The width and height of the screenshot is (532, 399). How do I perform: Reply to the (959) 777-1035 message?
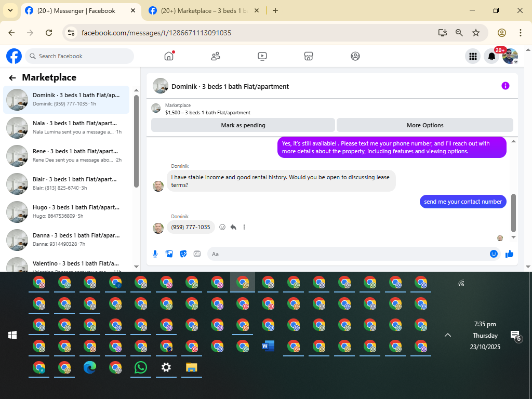pyautogui.click(x=233, y=227)
